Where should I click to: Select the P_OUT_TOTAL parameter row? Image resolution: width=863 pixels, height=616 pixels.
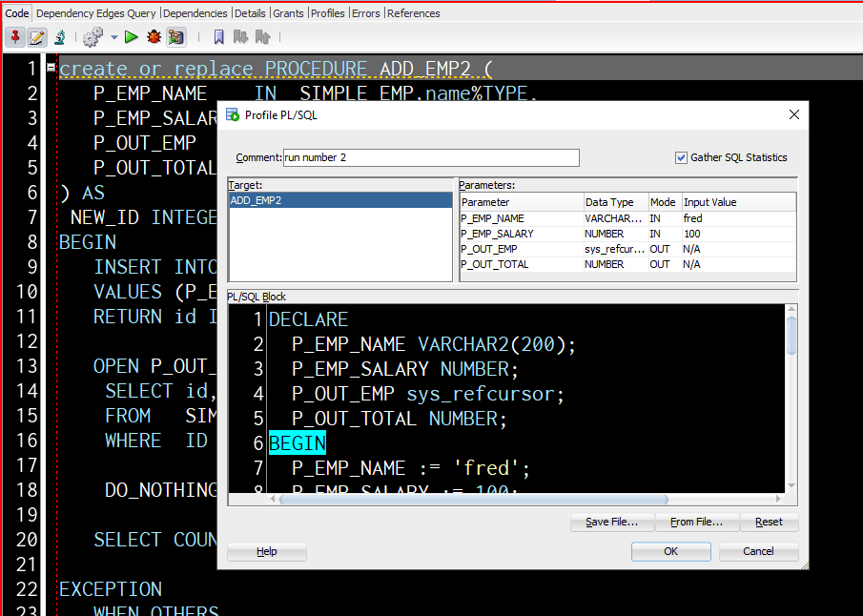tap(628, 264)
